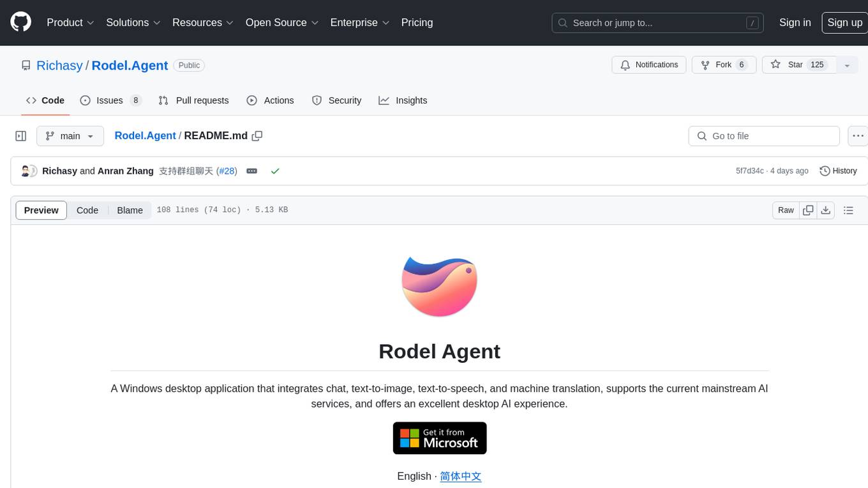Click the Public visibility label

[x=189, y=65]
